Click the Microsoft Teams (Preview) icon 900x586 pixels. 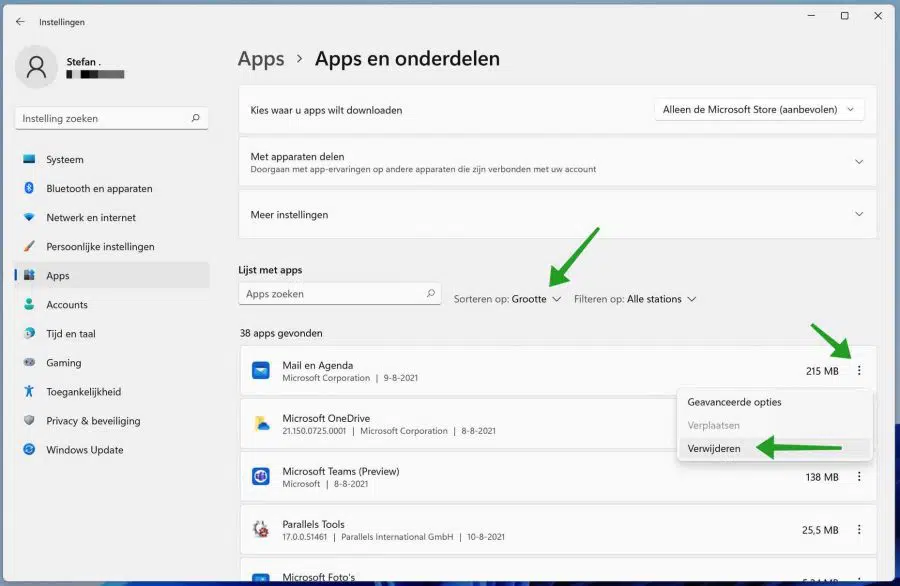261,476
